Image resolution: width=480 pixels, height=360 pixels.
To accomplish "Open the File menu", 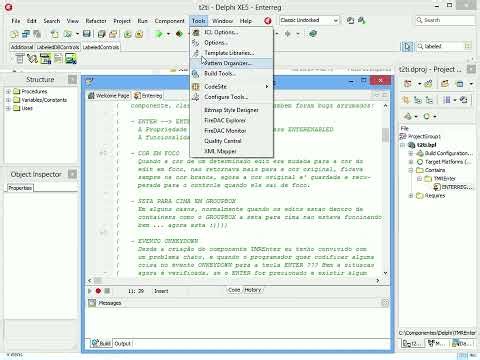I will [x=16, y=21].
